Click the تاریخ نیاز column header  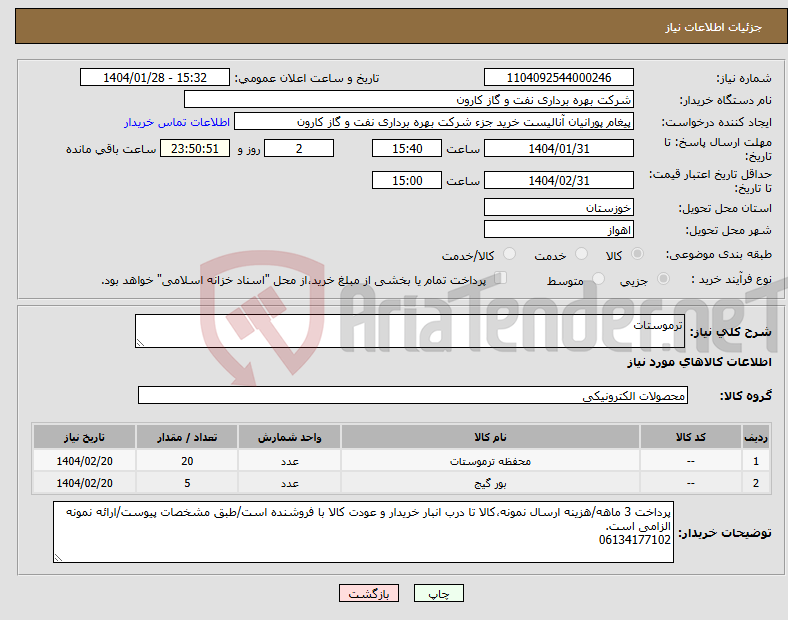[84, 437]
